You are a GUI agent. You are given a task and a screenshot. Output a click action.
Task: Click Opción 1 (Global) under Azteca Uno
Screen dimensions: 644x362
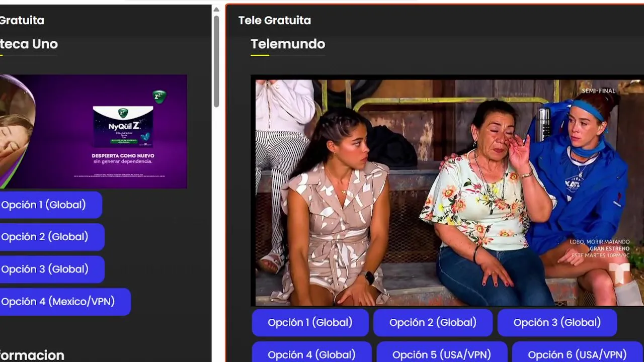pos(50,205)
